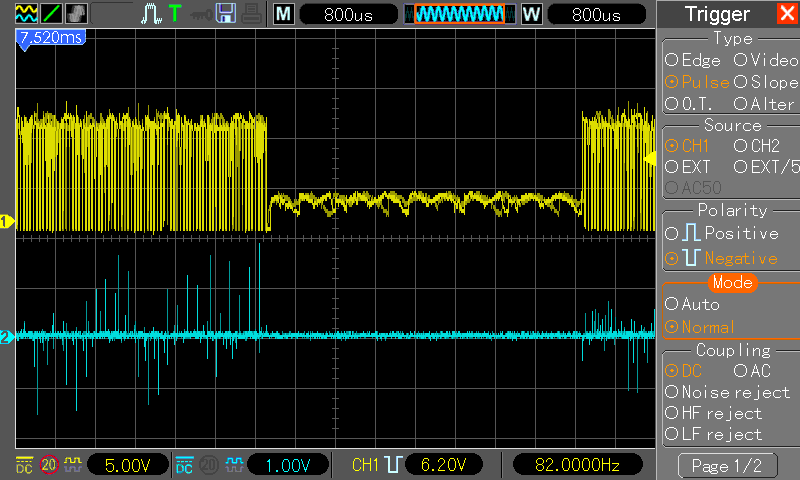The height and width of the screenshot is (480, 800).
Task: Click the floppy disk save icon
Action: 226,13
